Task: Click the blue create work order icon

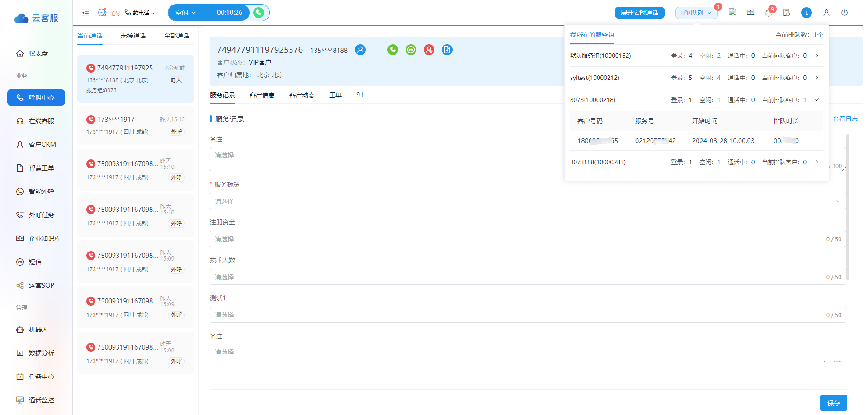Action: click(447, 50)
